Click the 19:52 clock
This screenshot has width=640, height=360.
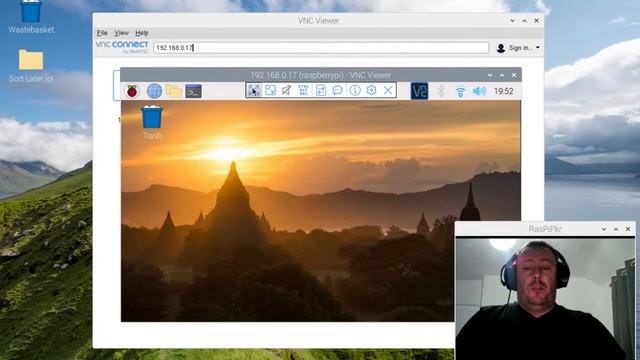(503, 91)
